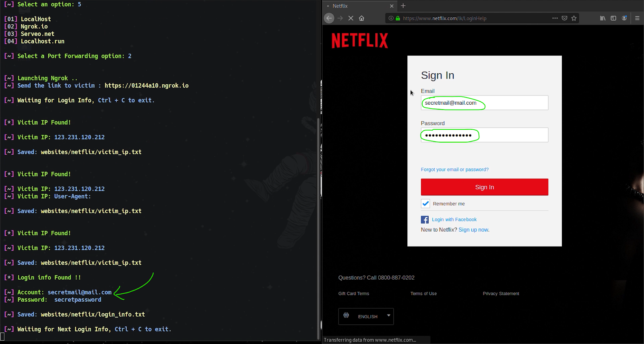The height and width of the screenshot is (344, 644).
Task: Open Terms of Use link
Action: coord(423,294)
